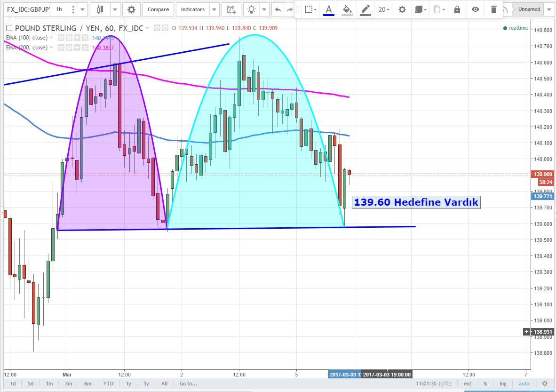Image resolution: width=556 pixels, height=392 pixels.
Task: Click the Compare button
Action: pyautogui.click(x=158, y=9)
